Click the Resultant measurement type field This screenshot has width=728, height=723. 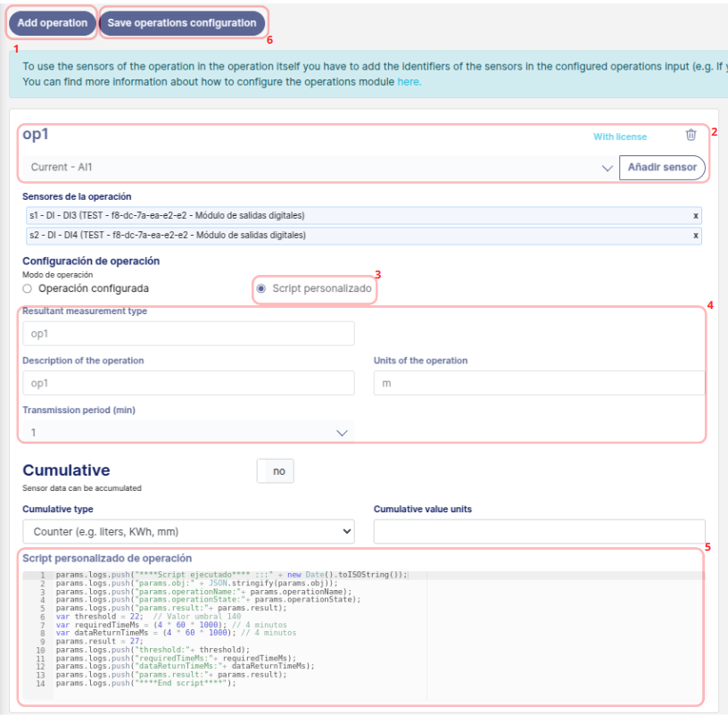tap(188, 334)
